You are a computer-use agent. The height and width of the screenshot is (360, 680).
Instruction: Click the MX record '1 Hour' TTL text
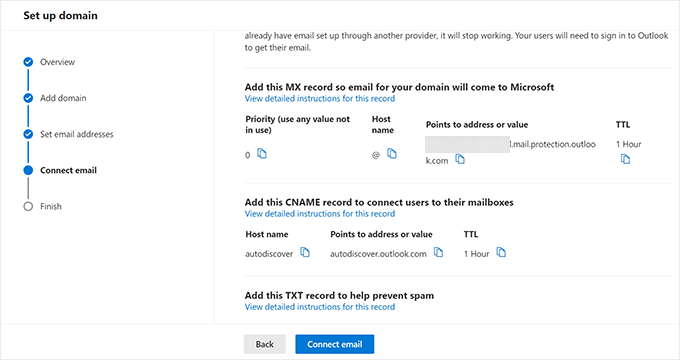(x=628, y=144)
